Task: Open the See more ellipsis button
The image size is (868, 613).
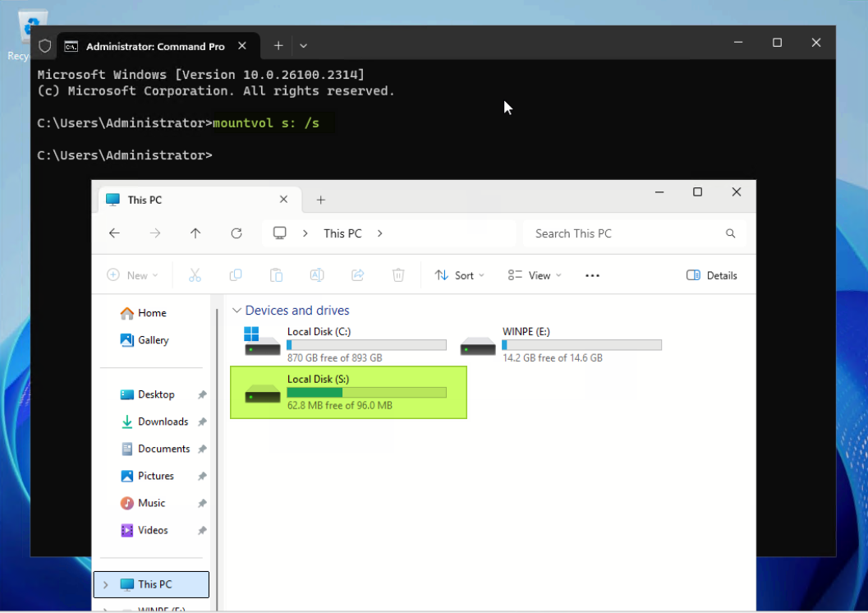Action: pyautogui.click(x=592, y=274)
